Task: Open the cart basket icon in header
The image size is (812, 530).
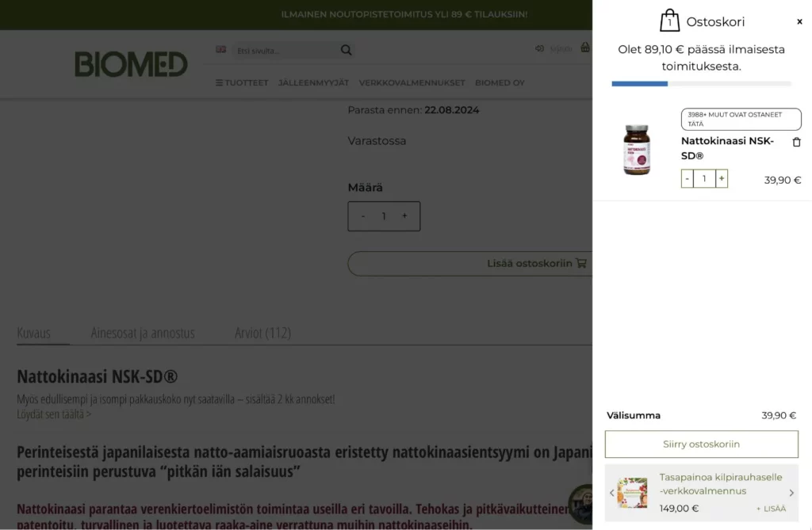Action: [584, 48]
